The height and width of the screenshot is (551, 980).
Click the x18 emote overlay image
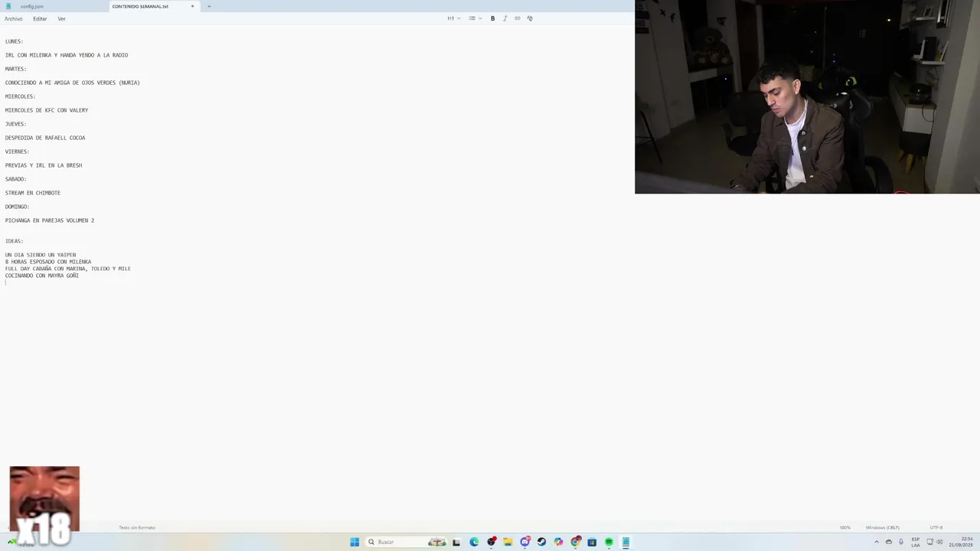tap(44, 505)
